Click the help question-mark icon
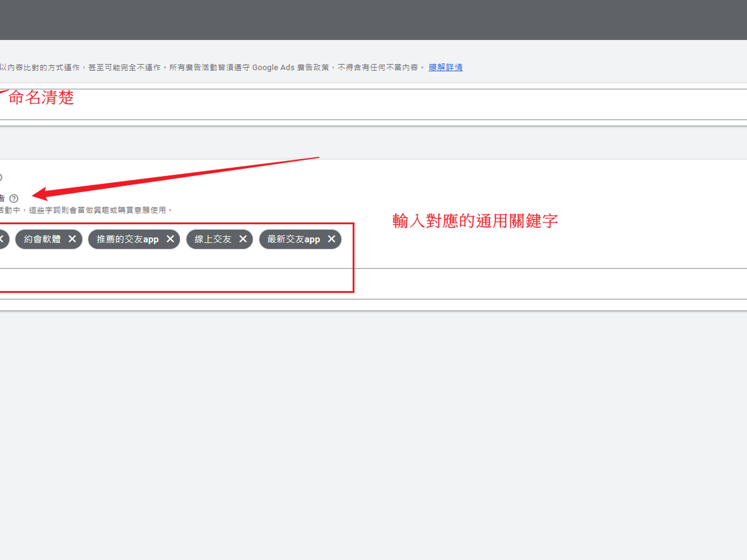 [x=14, y=198]
